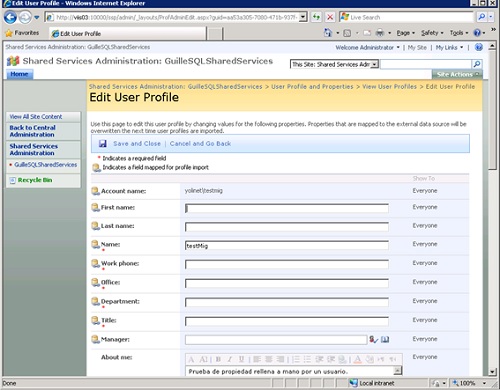Go Back to Central Administration
The height and width of the screenshot is (390, 500).
[32, 131]
